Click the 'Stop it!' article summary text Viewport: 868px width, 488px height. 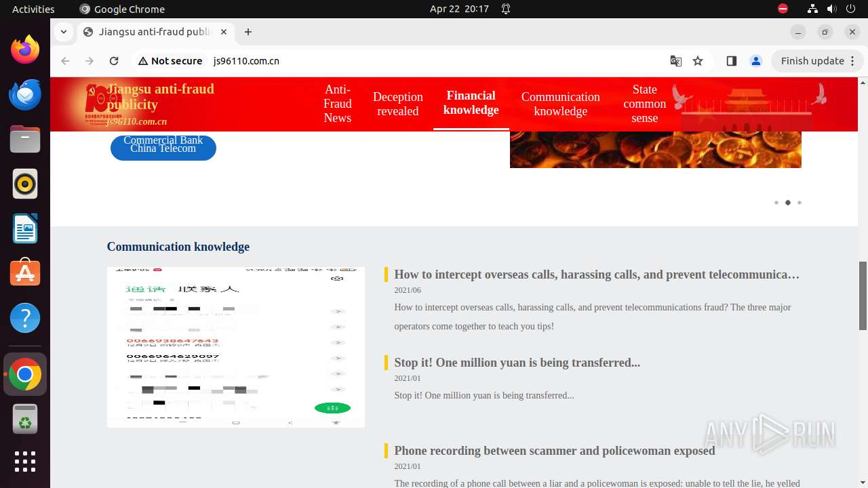[484, 395]
